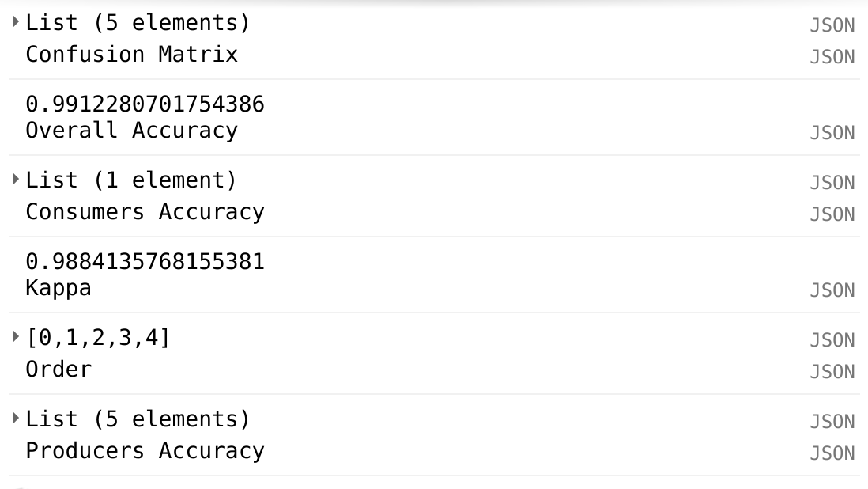The width and height of the screenshot is (868, 489).
Task: Open JSON for the Confusion Matrix label row
Action: pyautogui.click(x=832, y=56)
